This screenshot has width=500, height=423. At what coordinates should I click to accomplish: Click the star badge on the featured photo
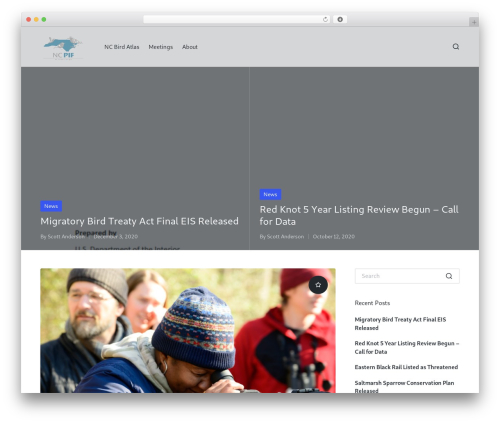(318, 285)
